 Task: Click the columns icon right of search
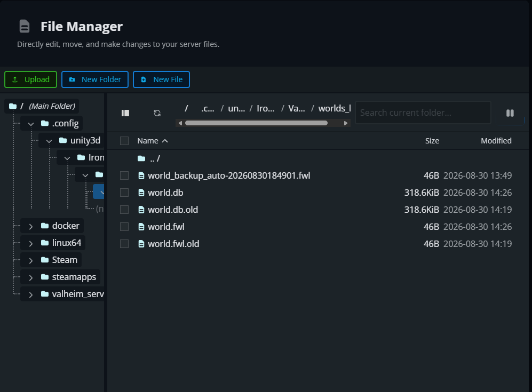pyautogui.click(x=510, y=113)
